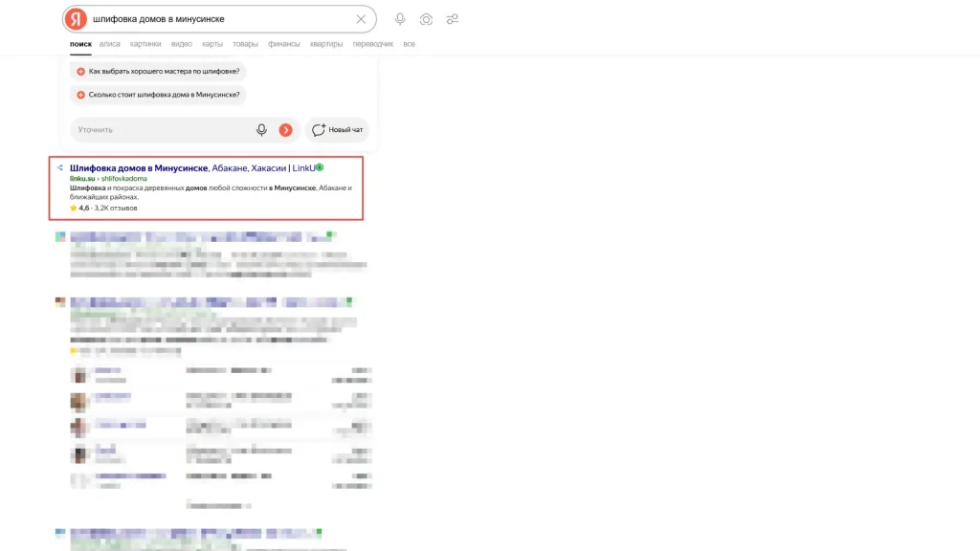Start voice search with the header microphone icon
The width and height of the screenshot is (980, 551).
(400, 19)
